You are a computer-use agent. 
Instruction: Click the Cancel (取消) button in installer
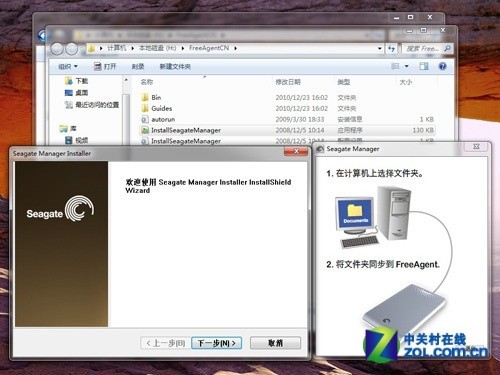[x=275, y=343]
